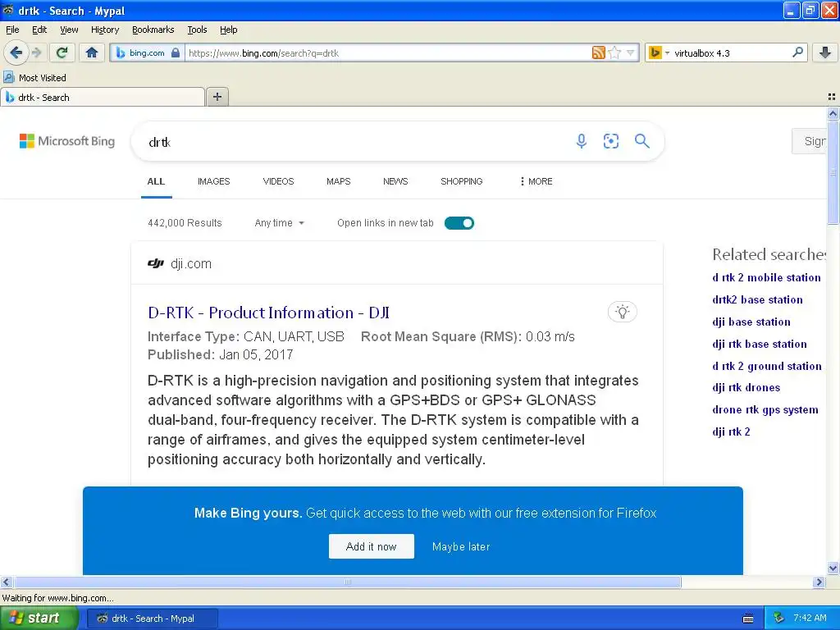This screenshot has height=630, width=840.
Task: Reload the page with the refresh icon
Action: (x=62, y=52)
